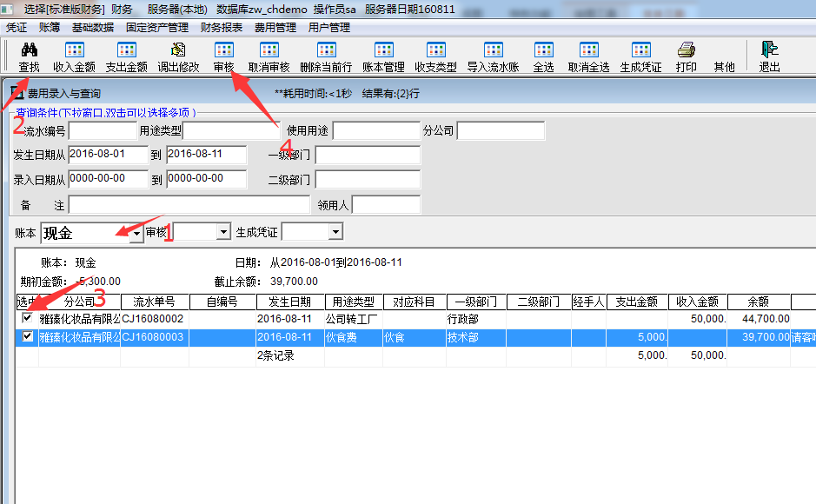Click the 取消审核 toolbar icon
The width and height of the screenshot is (816, 504).
click(x=269, y=56)
